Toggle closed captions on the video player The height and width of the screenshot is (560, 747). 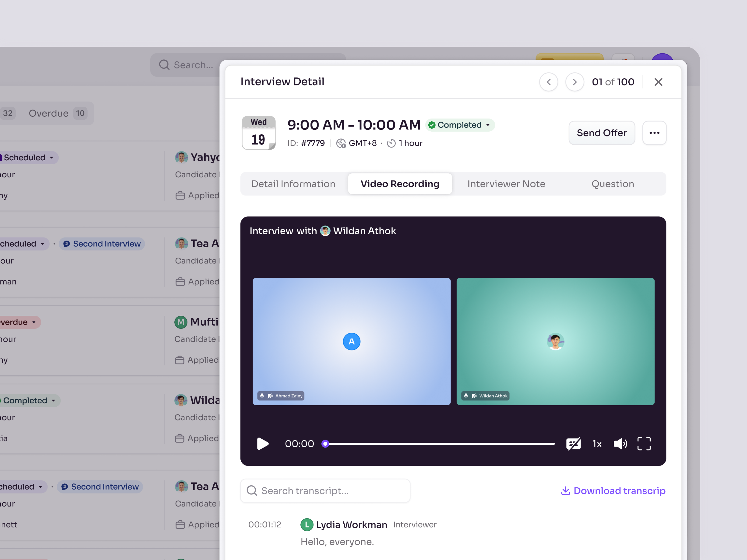pyautogui.click(x=573, y=444)
